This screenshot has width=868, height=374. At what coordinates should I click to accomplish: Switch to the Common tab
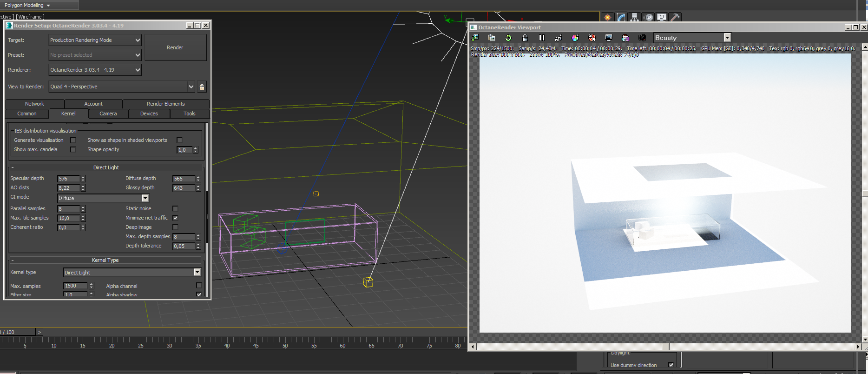[x=27, y=114]
